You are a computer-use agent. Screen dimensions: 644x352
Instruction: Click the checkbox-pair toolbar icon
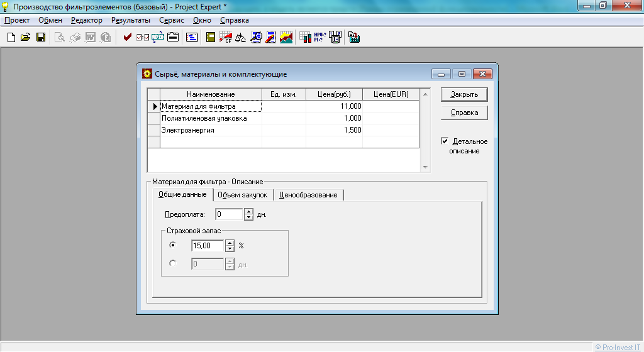click(x=143, y=37)
